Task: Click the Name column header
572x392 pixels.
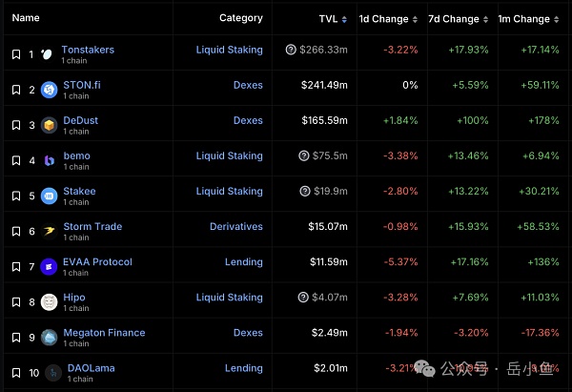Action: pos(26,18)
